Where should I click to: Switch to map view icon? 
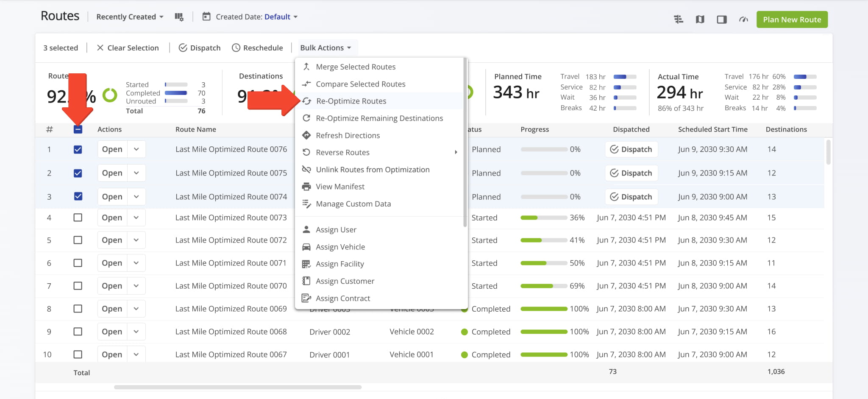[x=700, y=20]
